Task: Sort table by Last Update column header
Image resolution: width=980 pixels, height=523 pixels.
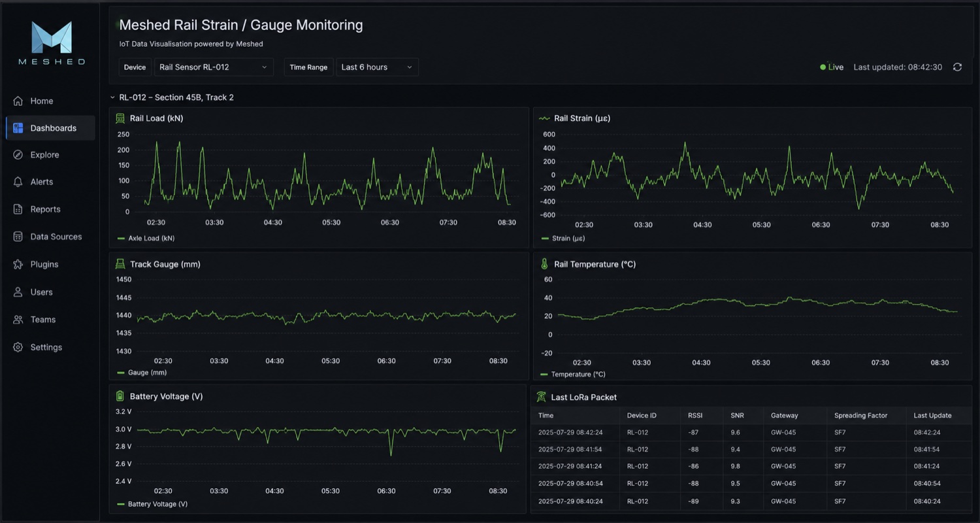Action: click(x=932, y=415)
